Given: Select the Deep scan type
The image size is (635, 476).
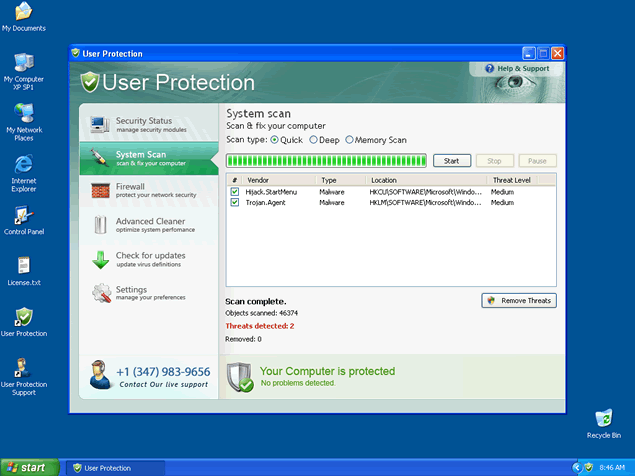Looking at the screenshot, I should click(314, 140).
